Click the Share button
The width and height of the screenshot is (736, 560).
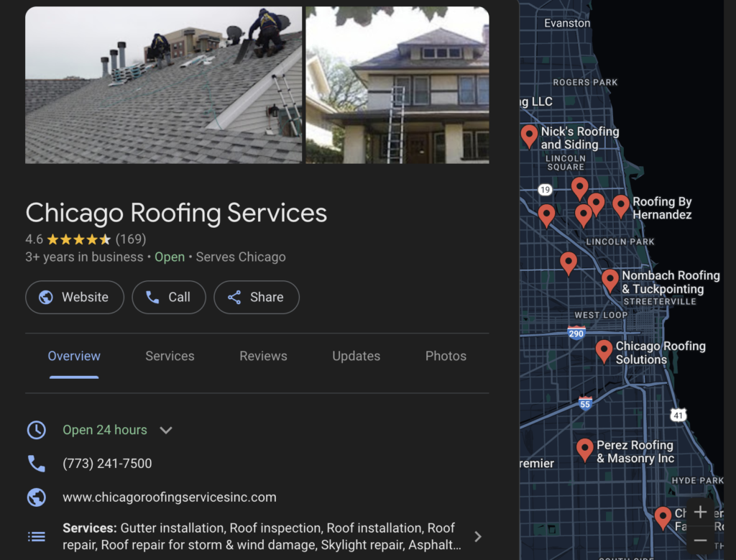pos(257,297)
